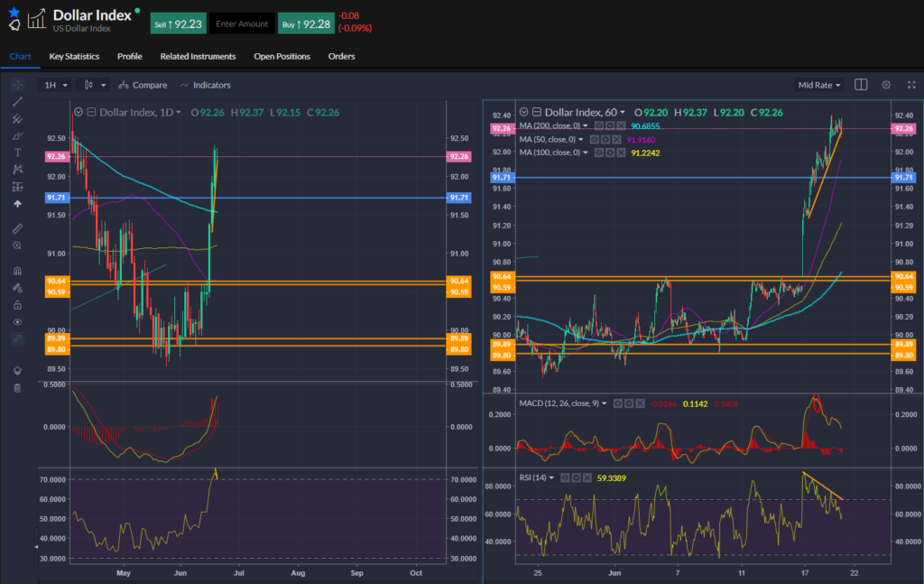This screenshot has width=924, height=584.
Task: Lock all drawing tools
Action: coord(18,304)
